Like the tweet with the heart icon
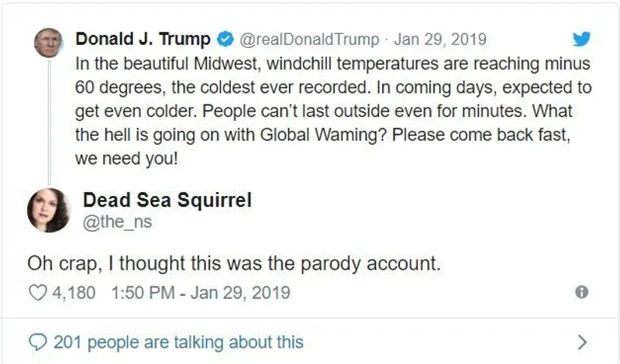 38,293
